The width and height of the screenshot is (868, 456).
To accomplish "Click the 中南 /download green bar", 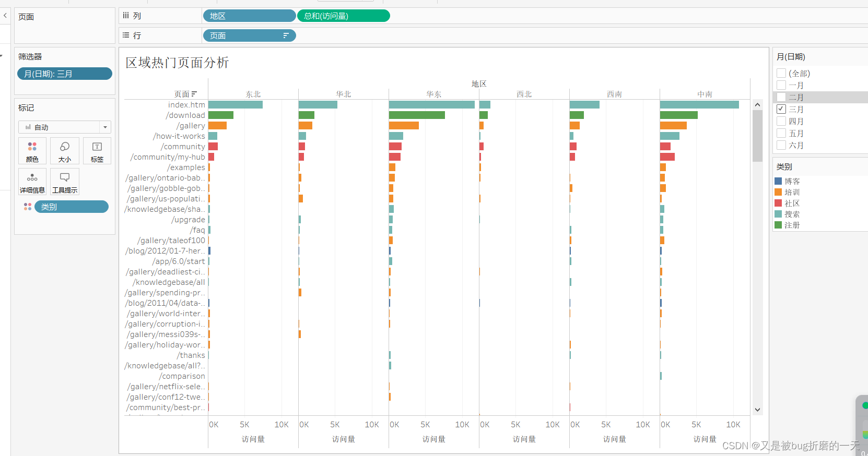I will click(x=679, y=115).
